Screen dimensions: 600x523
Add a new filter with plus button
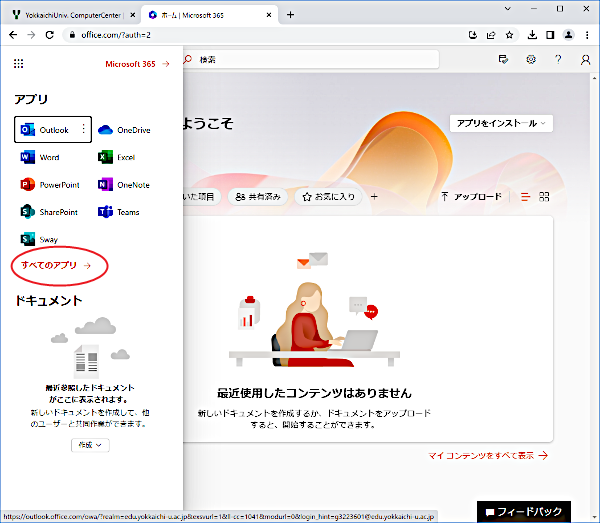pyautogui.click(x=374, y=197)
